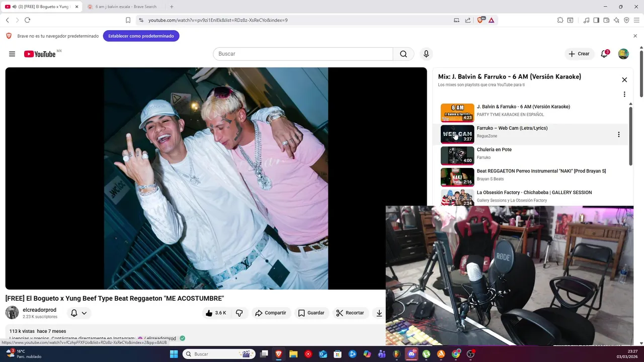The height and width of the screenshot is (362, 644).
Task: Play Farruko Web Cam thumbnail
Action: (457, 134)
